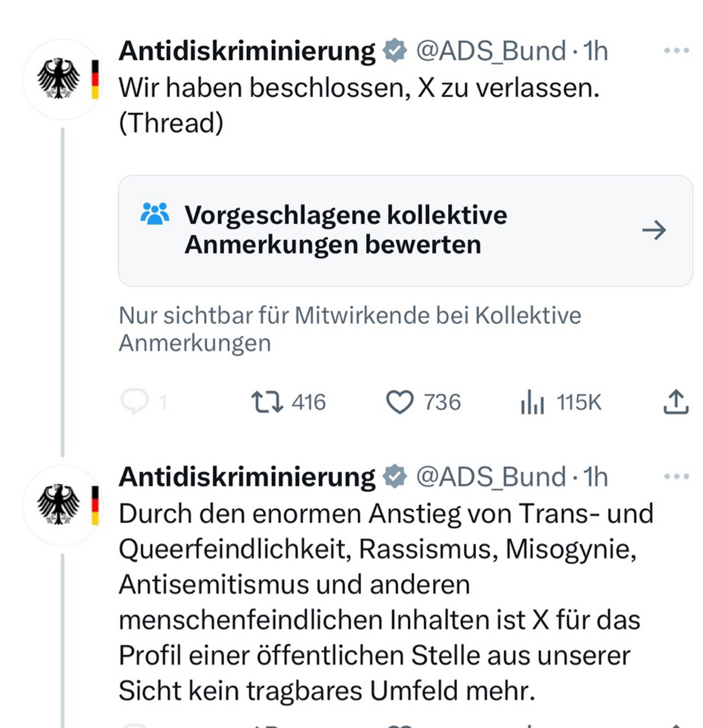Expand the collective notes card via the arrow

[654, 231]
